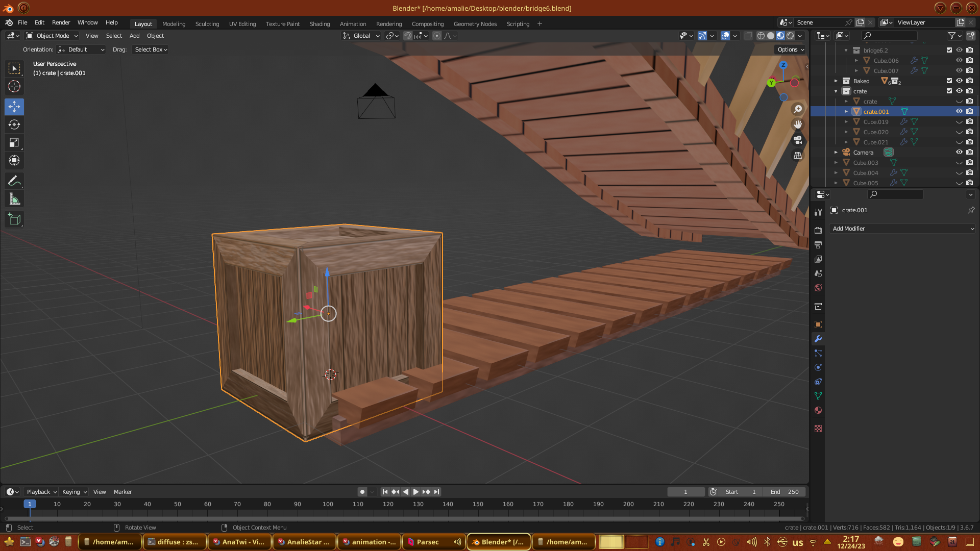980x551 pixels.
Task: Uncheck the Baked collection checkbox
Action: click(949, 81)
